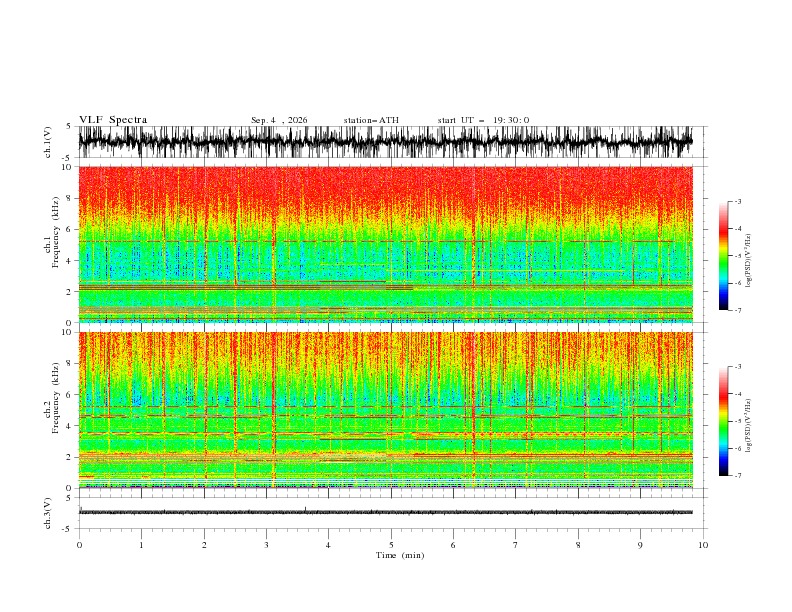Click the 0 minute tick label on time axis
Viewport: 792px width, 612px height.
pos(79,545)
